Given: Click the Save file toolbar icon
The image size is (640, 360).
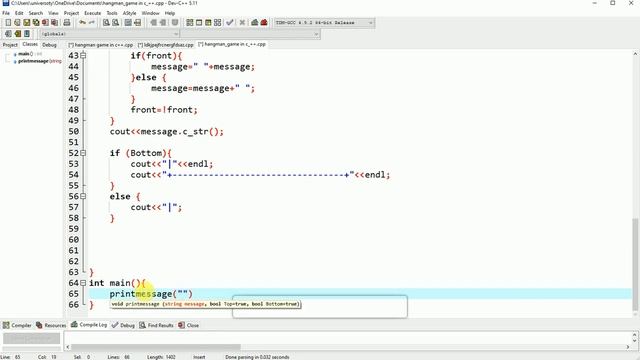Looking at the screenshot, I should click(27, 23).
